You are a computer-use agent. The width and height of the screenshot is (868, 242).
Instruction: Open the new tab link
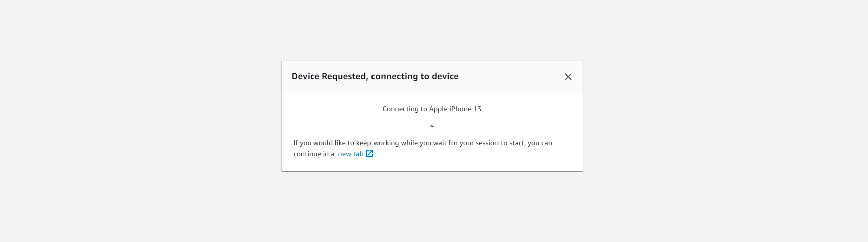click(x=350, y=154)
